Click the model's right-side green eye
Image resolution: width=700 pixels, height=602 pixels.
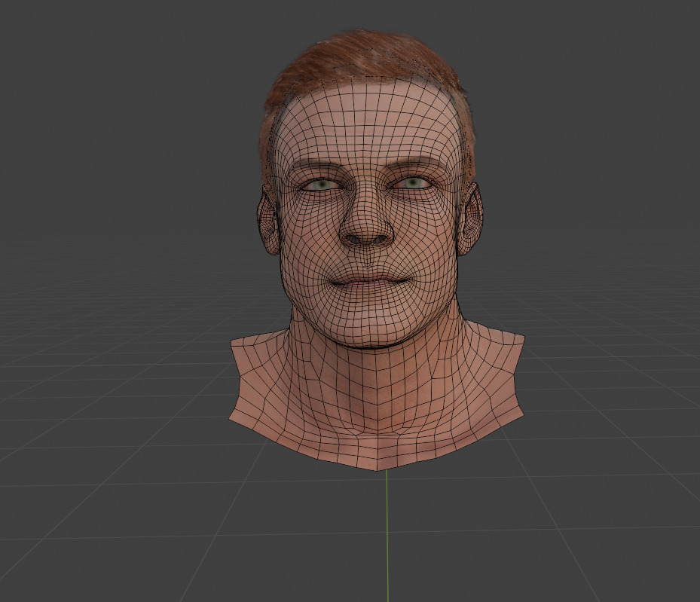[413, 182]
